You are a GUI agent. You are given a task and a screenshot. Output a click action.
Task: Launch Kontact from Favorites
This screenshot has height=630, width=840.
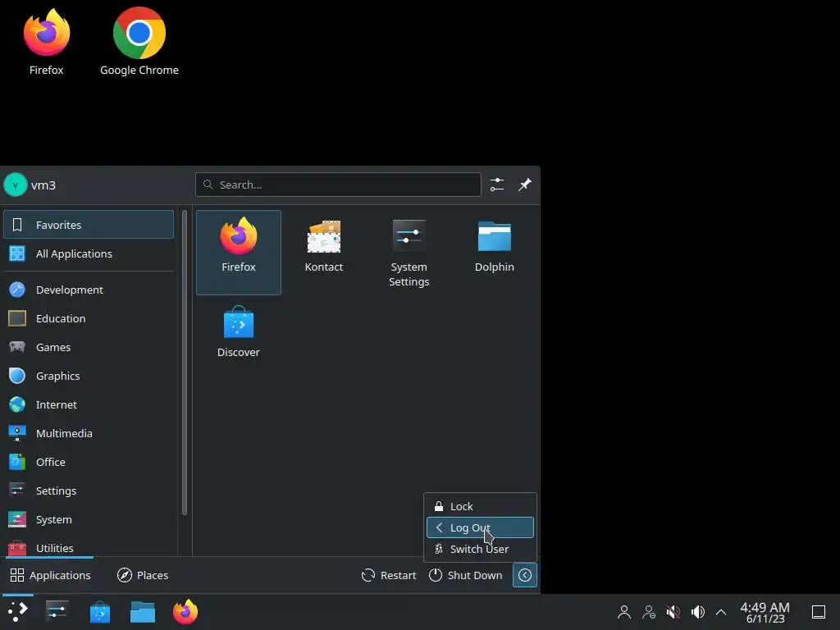click(323, 253)
